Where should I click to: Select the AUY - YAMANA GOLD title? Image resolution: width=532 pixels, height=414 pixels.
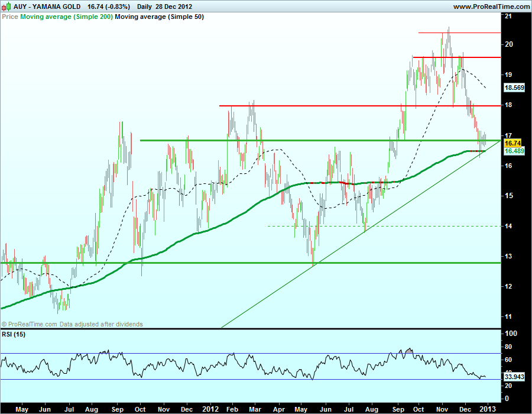47,7
